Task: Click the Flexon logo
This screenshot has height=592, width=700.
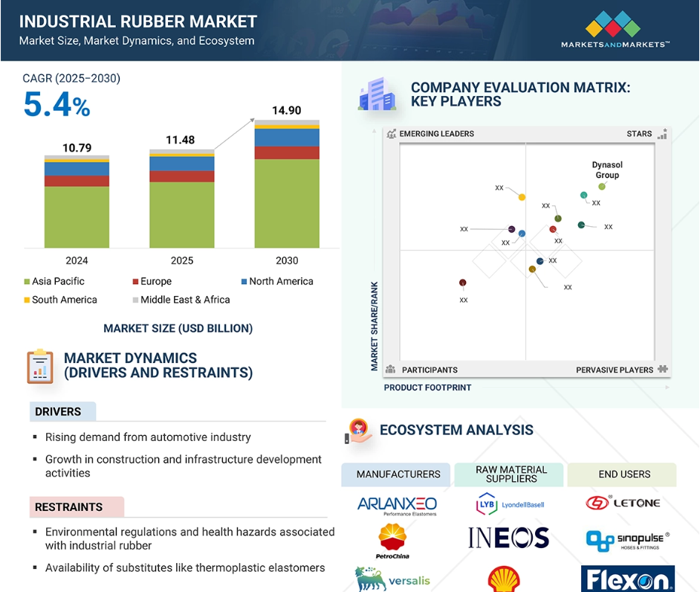Action: click(628, 579)
